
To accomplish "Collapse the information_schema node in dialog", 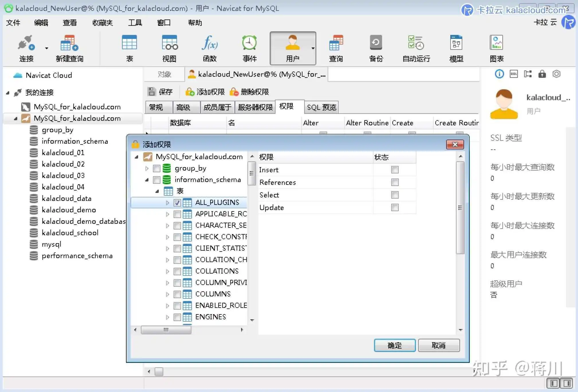I will [147, 180].
